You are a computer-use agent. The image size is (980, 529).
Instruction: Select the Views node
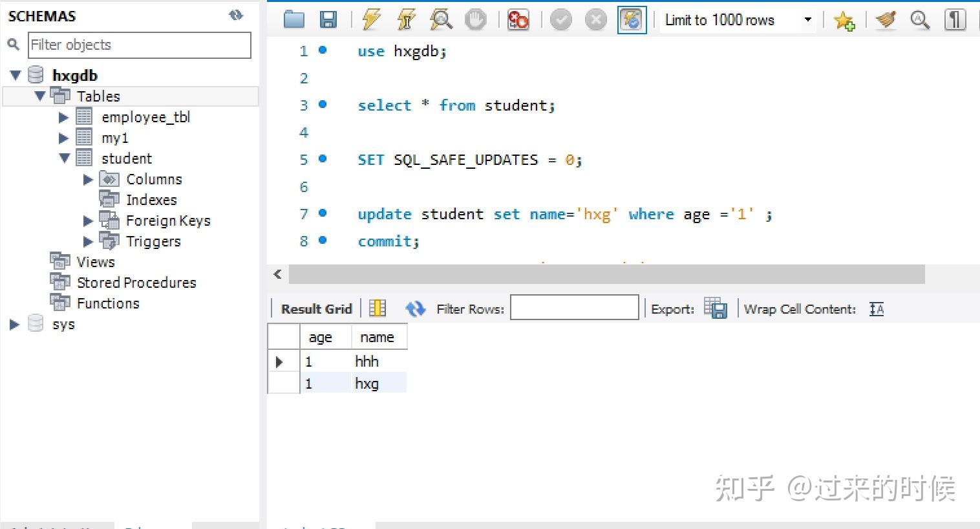point(96,262)
